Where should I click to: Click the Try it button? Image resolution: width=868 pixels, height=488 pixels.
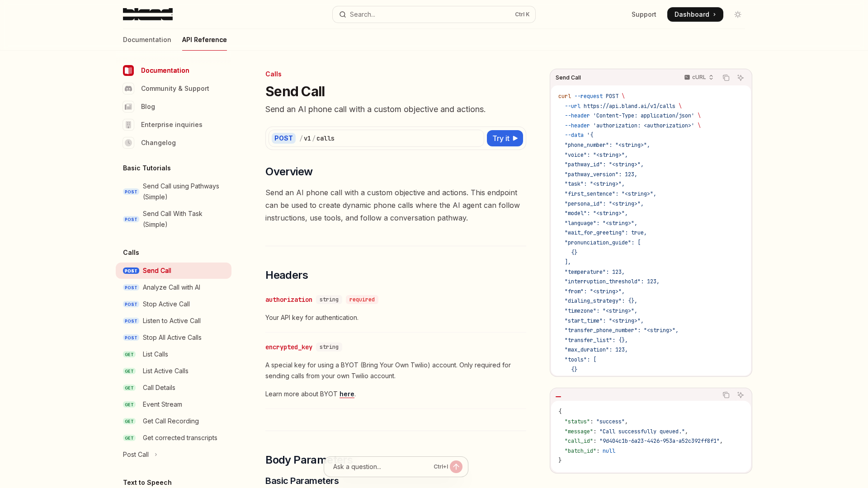[505, 138]
